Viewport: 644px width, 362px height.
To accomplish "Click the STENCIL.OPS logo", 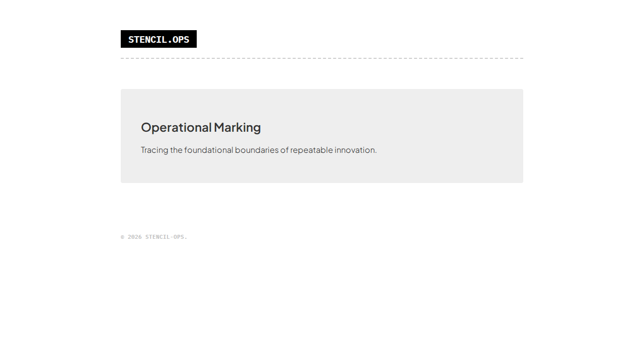I will click(158, 39).
